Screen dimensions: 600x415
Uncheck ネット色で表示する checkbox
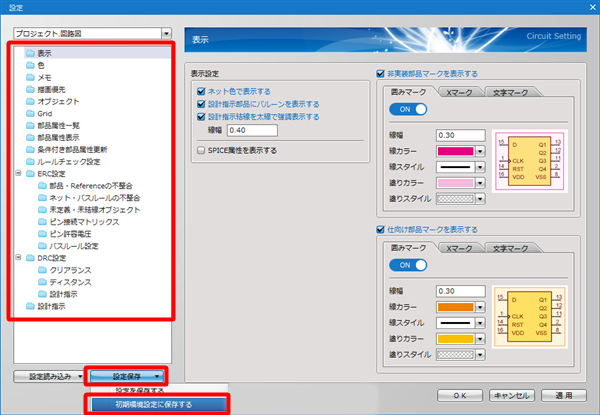coord(201,91)
